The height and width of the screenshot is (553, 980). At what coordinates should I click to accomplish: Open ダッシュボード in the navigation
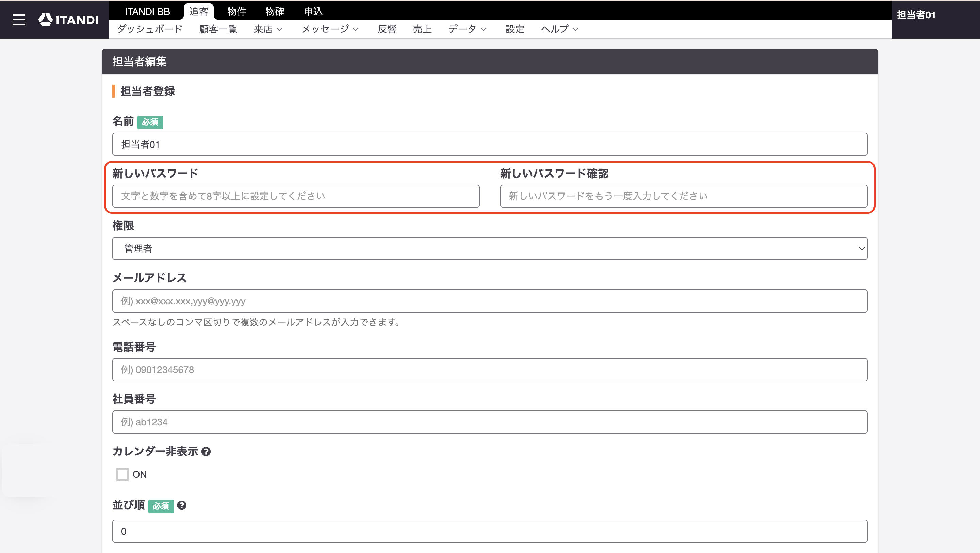[x=150, y=29]
